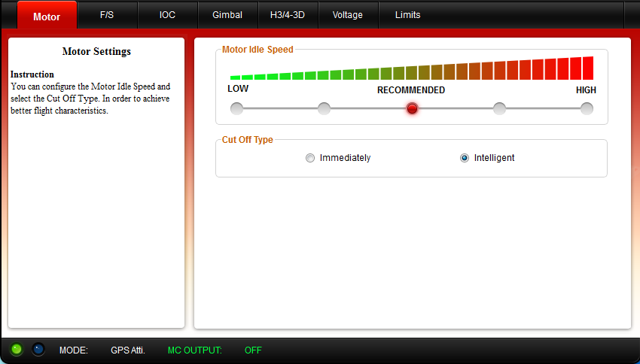Open the H3/4-3D tab

tap(288, 15)
